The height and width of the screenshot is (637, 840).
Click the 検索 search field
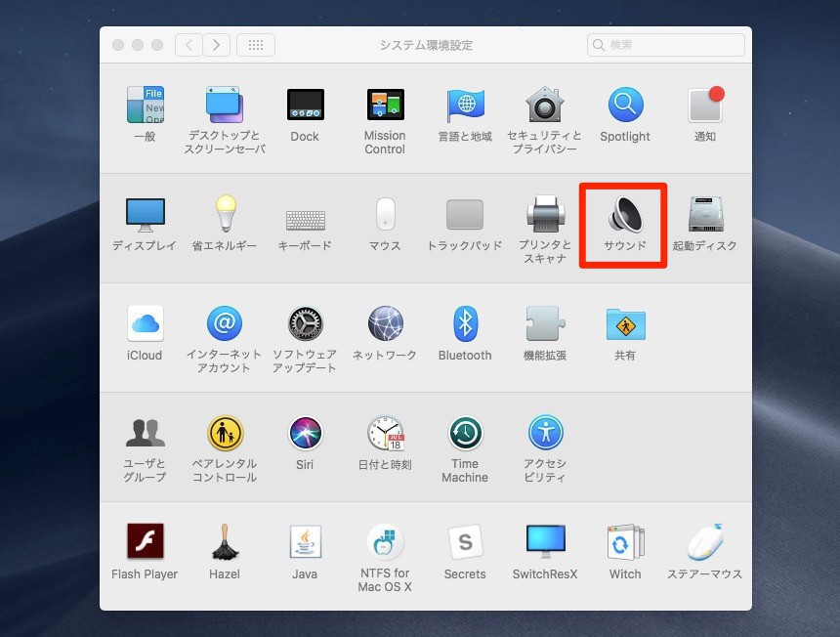666,45
